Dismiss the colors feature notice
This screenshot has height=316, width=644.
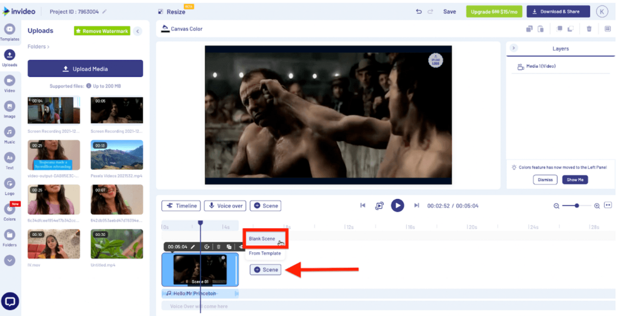pos(545,180)
